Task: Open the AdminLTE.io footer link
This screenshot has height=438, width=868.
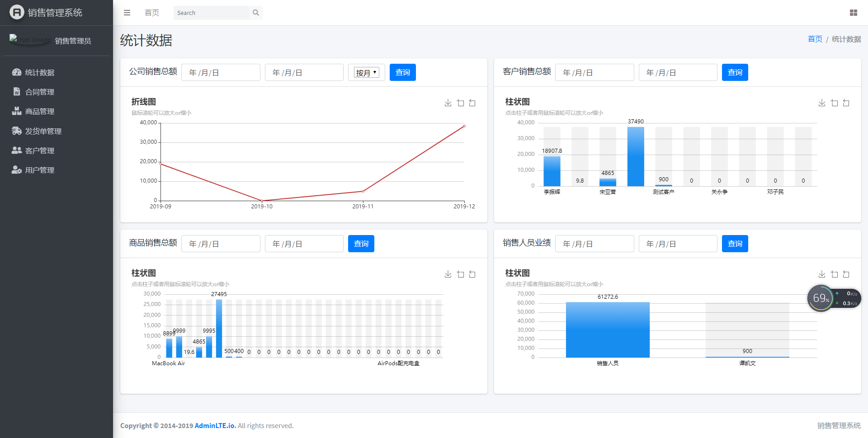Action: pos(215,425)
